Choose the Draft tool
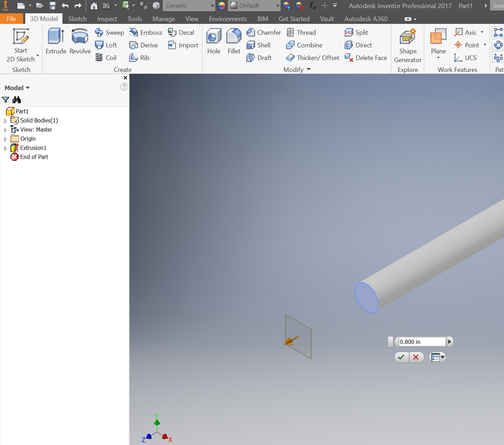 pos(259,58)
